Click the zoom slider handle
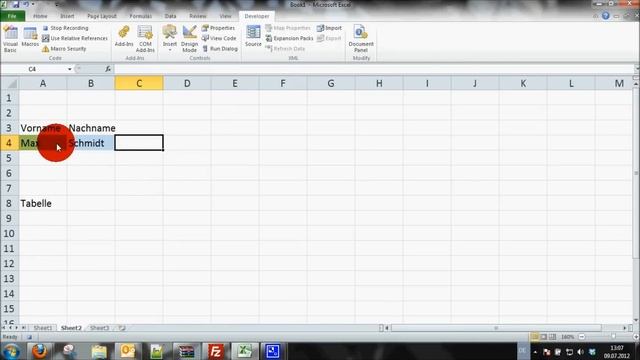Screen dimensions: 640x360 pyautogui.click(x=613, y=337)
